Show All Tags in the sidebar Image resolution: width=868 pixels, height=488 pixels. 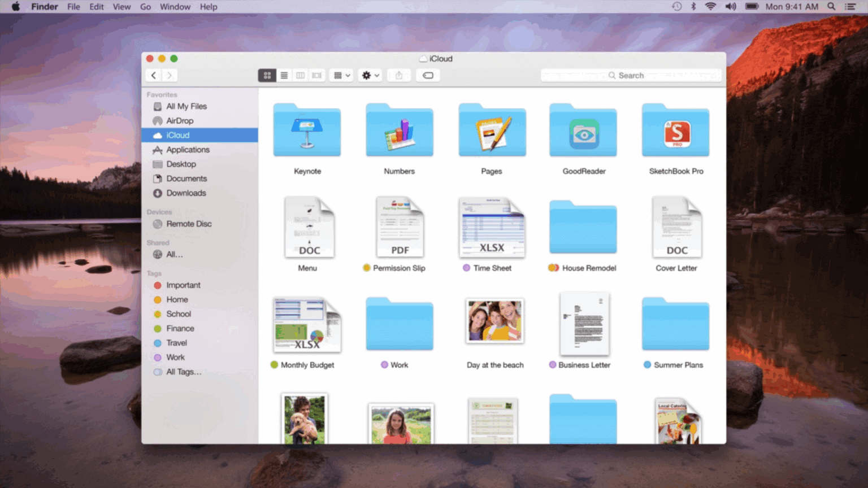[182, 372]
